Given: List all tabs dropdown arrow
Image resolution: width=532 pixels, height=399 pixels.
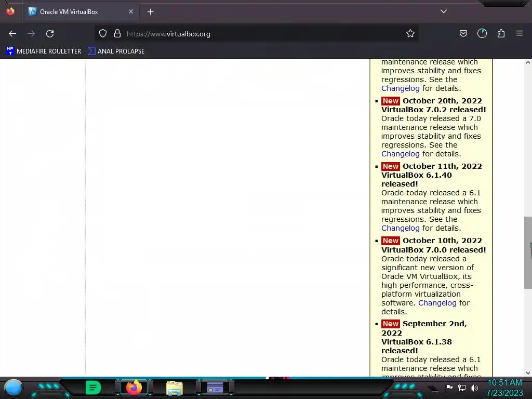Looking at the screenshot, I should pyautogui.click(x=444, y=11).
